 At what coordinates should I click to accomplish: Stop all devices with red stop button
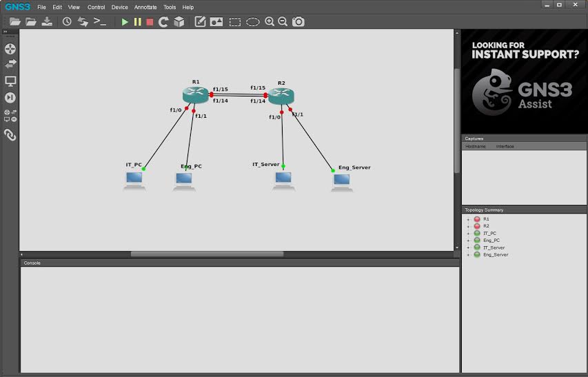point(150,22)
